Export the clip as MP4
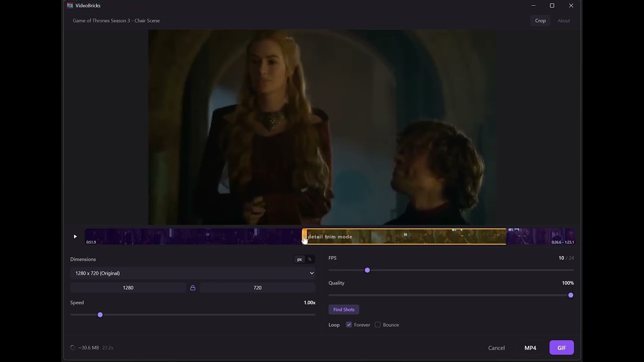The height and width of the screenshot is (362, 644). click(x=530, y=348)
